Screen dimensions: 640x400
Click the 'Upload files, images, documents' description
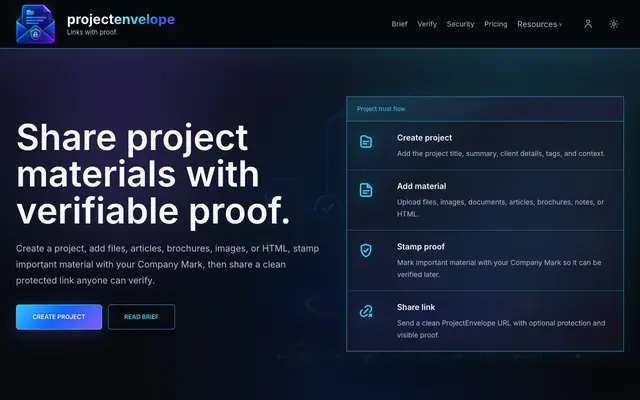pyautogui.click(x=500, y=208)
